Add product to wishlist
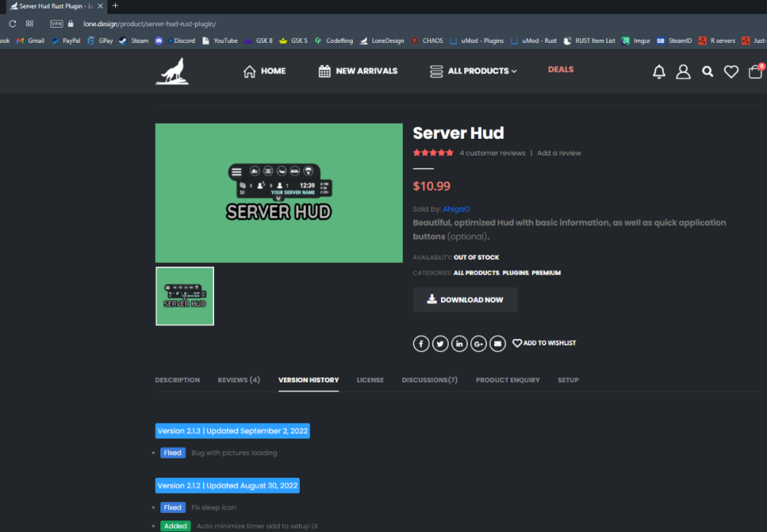 click(544, 343)
